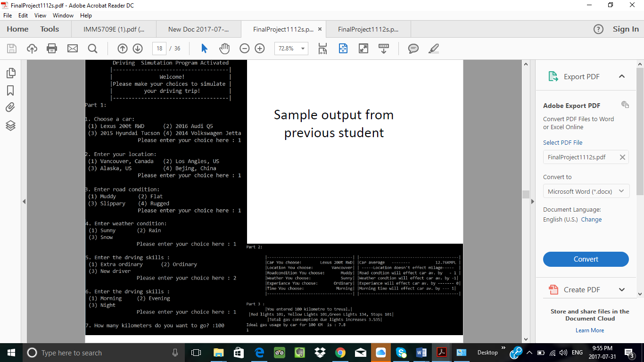Click the page number input field
644x362 pixels.
159,49
